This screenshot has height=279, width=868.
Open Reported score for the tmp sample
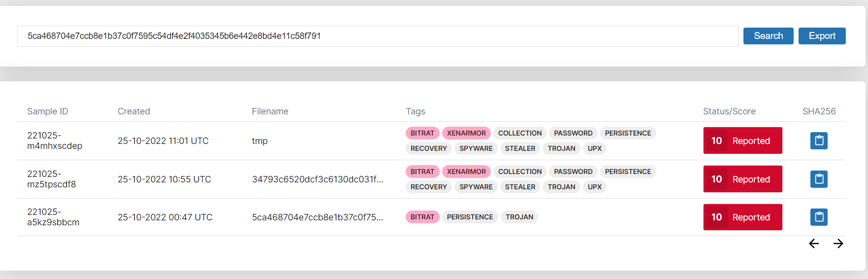(x=742, y=141)
